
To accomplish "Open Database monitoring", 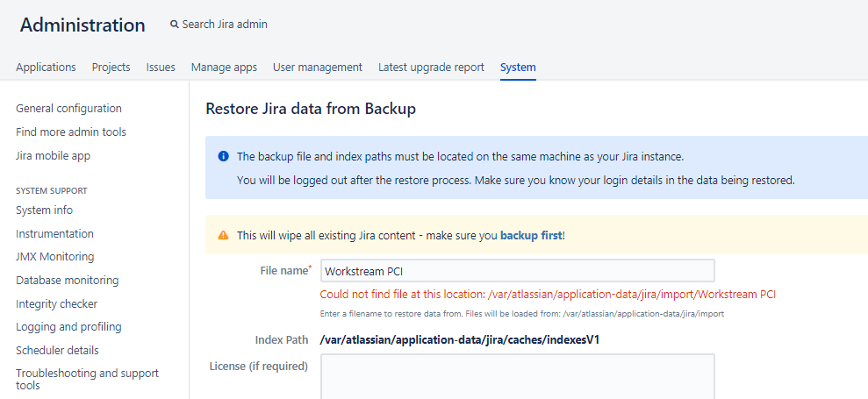I will tap(67, 280).
